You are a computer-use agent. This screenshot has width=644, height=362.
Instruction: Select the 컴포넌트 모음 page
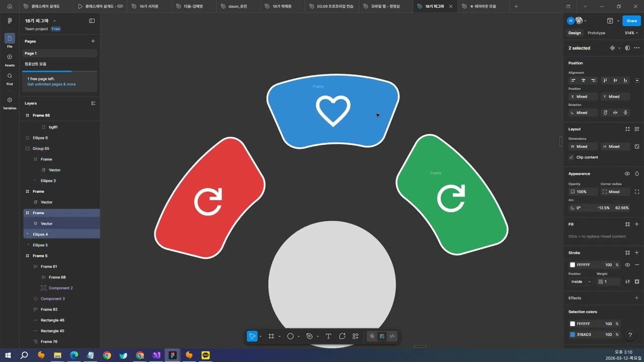59,64
